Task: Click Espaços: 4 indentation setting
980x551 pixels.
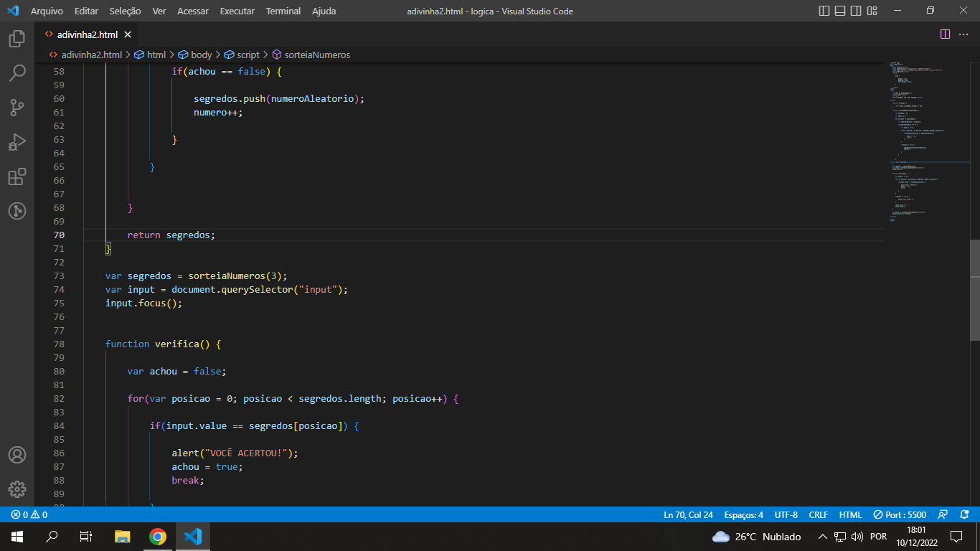Action: (x=743, y=514)
